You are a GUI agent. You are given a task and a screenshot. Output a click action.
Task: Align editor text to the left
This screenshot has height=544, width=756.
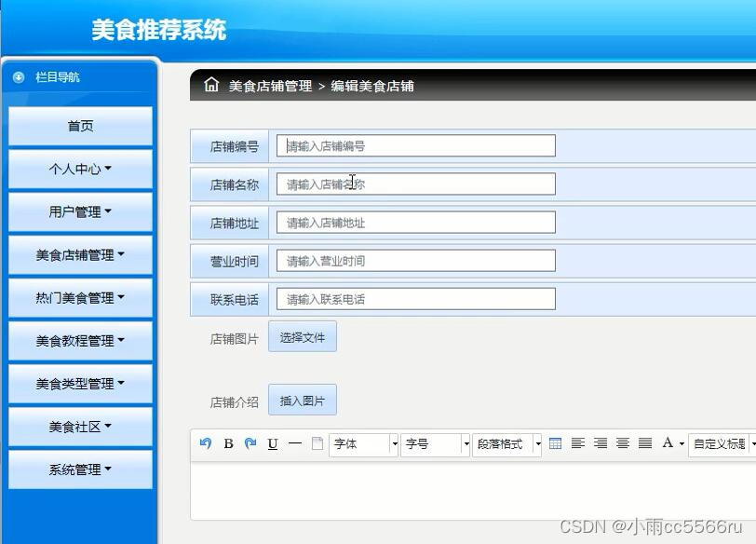(577, 442)
